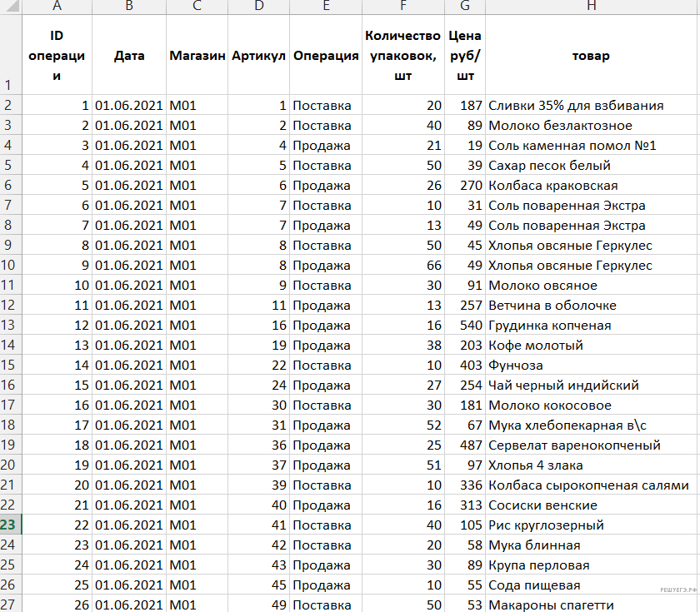
Task: Click the 'Грудинка копченая' product cell
Action: (x=550, y=326)
